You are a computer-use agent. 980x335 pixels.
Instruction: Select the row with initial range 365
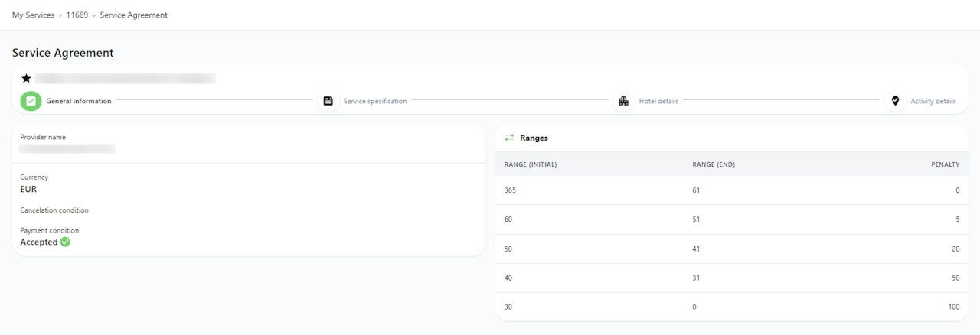pos(731,190)
